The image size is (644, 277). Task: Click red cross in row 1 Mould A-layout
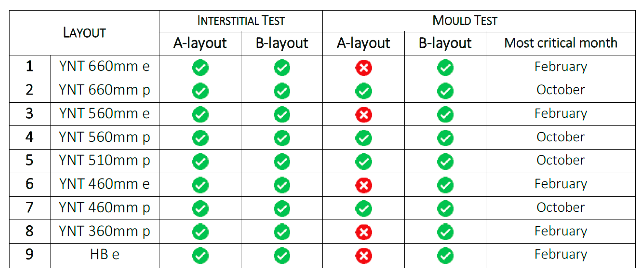click(364, 68)
